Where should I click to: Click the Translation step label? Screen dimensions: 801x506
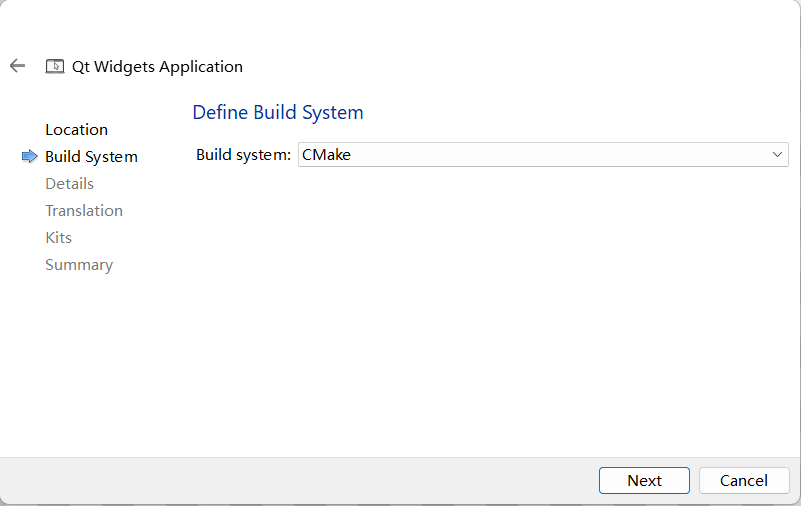click(84, 211)
